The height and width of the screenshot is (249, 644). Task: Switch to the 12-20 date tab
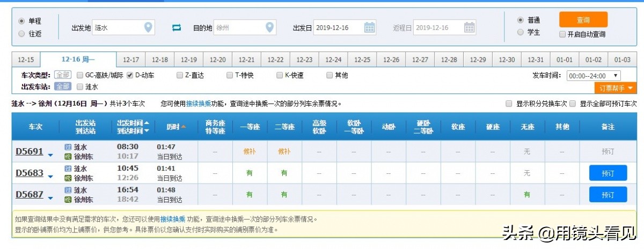pos(218,60)
